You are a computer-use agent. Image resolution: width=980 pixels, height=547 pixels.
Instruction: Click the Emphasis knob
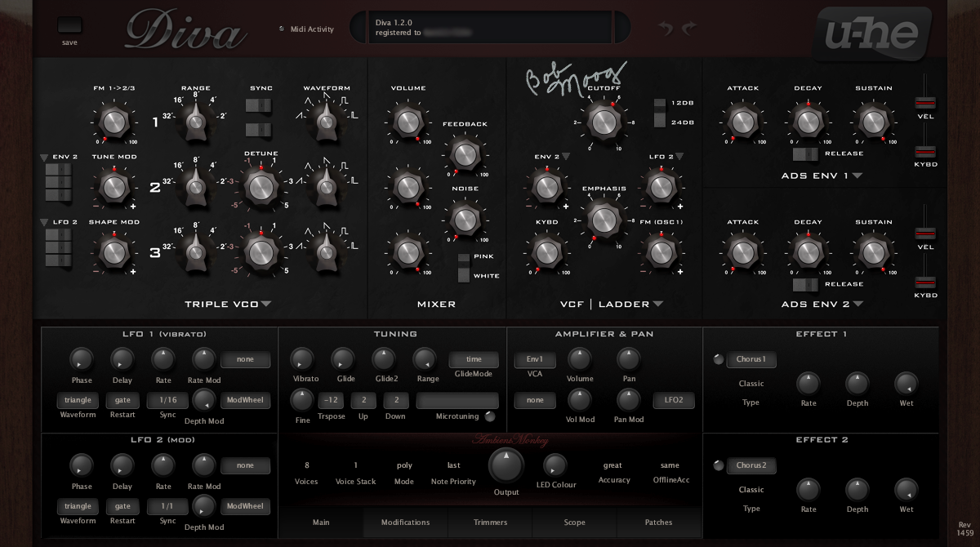pos(603,220)
